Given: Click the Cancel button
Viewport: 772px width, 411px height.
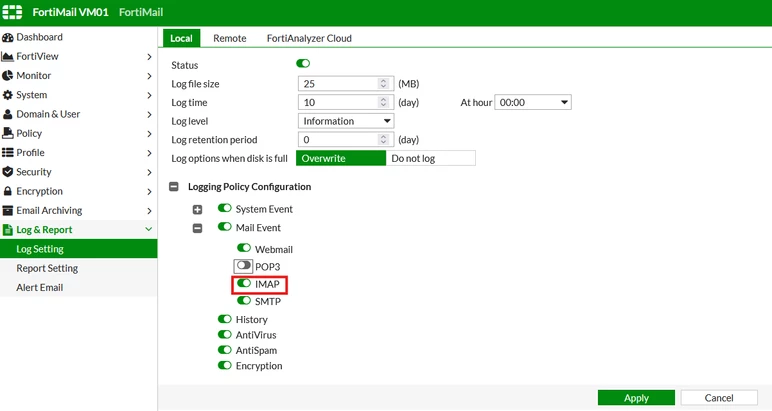Looking at the screenshot, I should point(719,398).
